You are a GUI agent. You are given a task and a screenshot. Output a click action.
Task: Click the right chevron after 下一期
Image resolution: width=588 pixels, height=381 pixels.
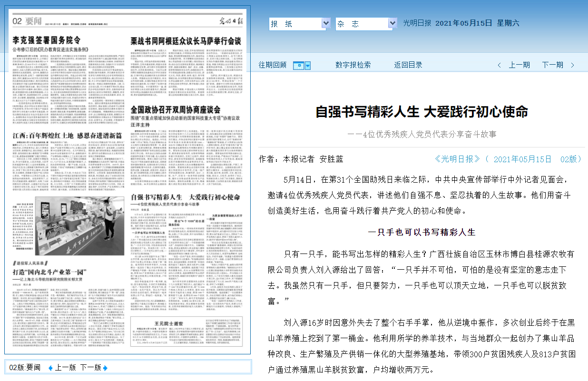click(x=572, y=65)
